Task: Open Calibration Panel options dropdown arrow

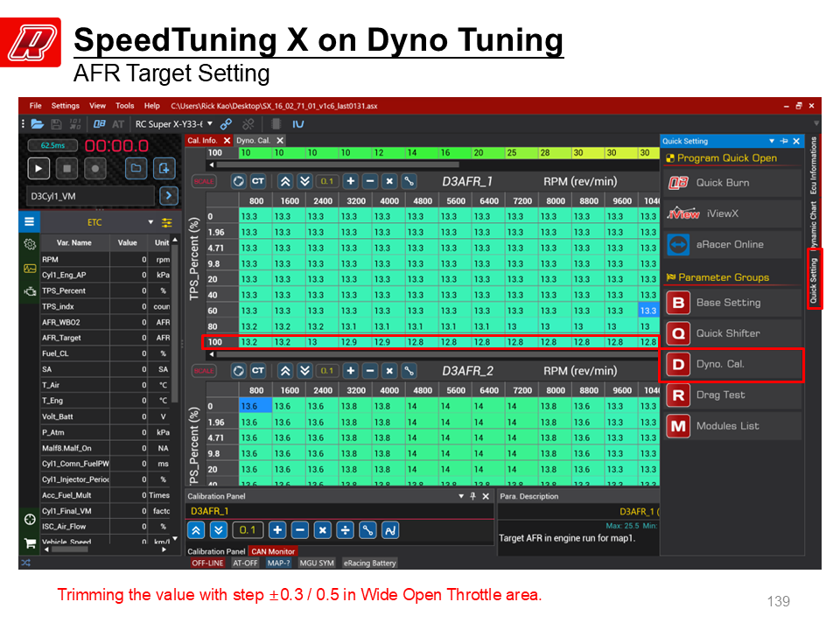Action: (x=461, y=496)
